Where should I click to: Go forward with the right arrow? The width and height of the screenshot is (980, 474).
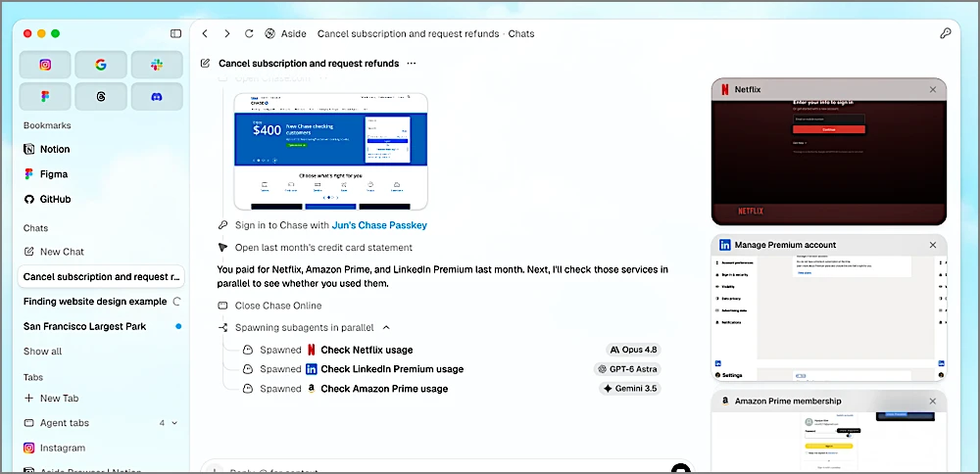click(227, 33)
